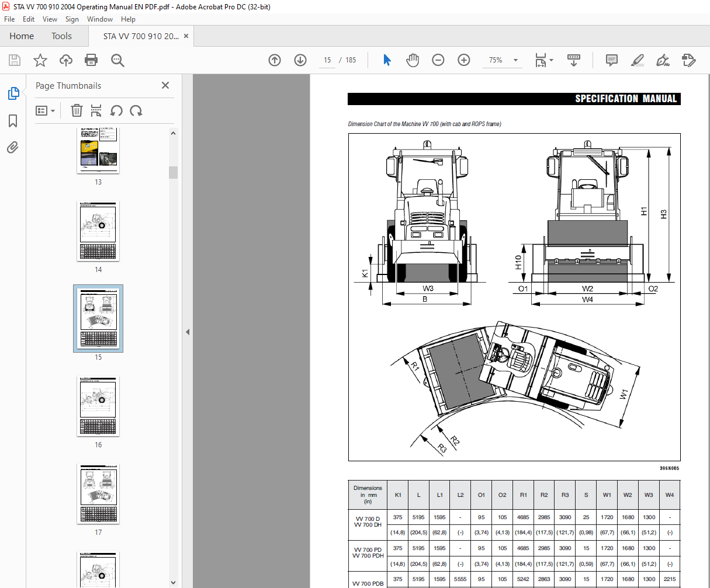Click the Save file icon
Screen dimensions: 710x588
tap(15, 60)
